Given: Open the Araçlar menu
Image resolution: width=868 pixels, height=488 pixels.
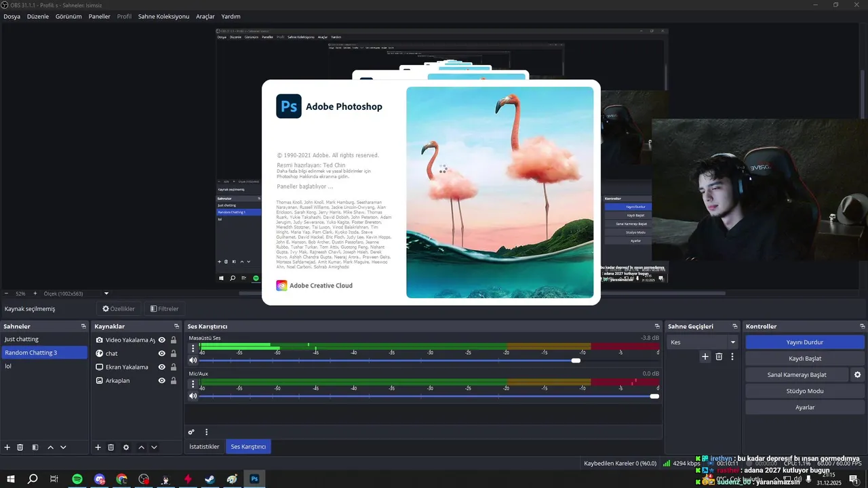Looking at the screenshot, I should coord(205,16).
